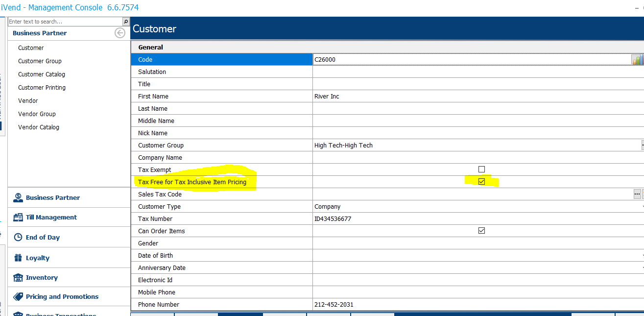Screen dimensions: 644x316
Task: Expand the Date of Birth picker
Action: click(x=643, y=256)
